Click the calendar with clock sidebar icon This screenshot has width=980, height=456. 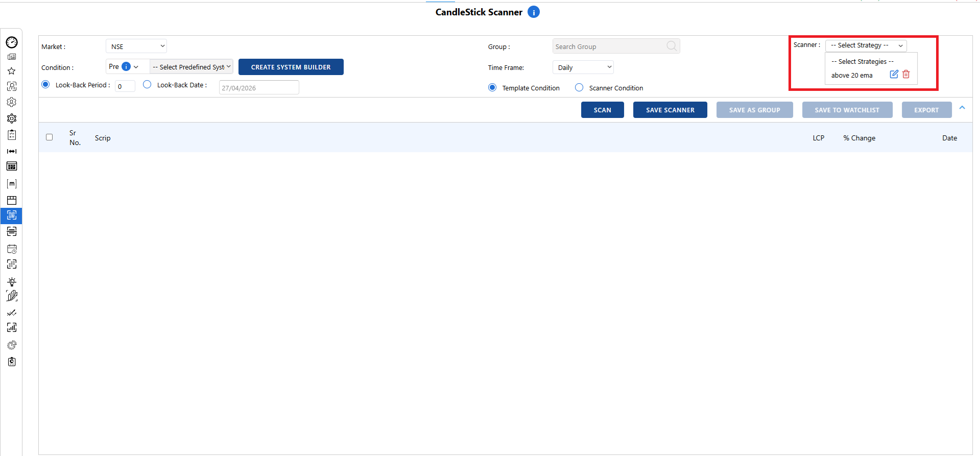[x=12, y=249]
